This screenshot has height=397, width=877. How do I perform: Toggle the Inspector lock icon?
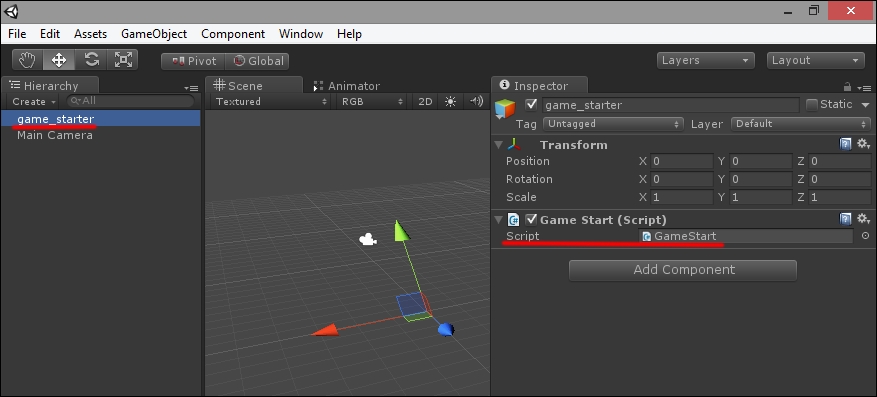click(847, 87)
